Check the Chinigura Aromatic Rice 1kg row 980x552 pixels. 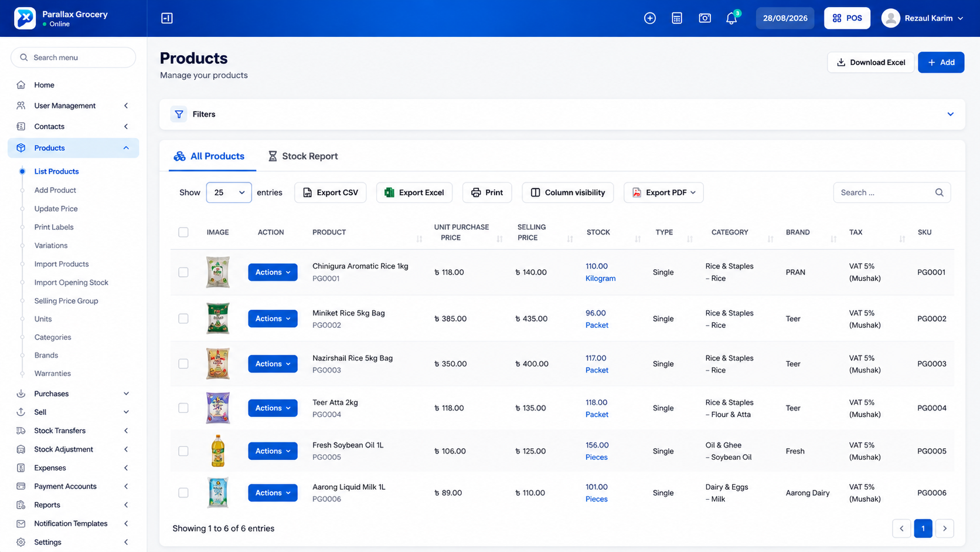coord(183,272)
